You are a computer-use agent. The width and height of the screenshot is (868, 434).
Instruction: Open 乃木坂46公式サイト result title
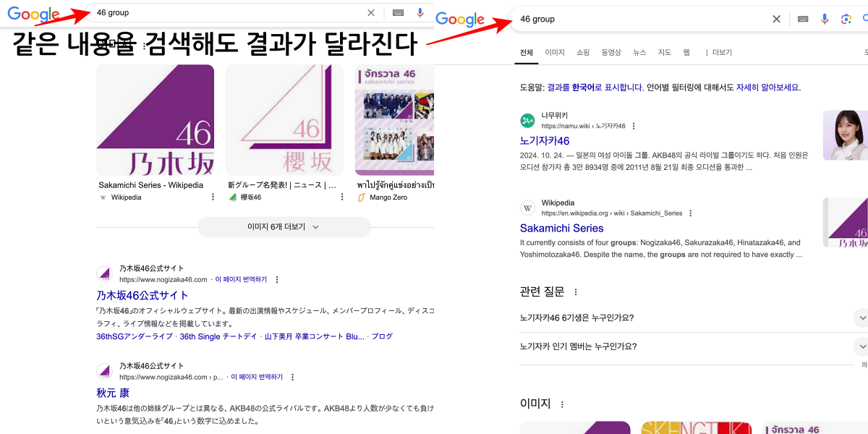pyautogui.click(x=142, y=295)
